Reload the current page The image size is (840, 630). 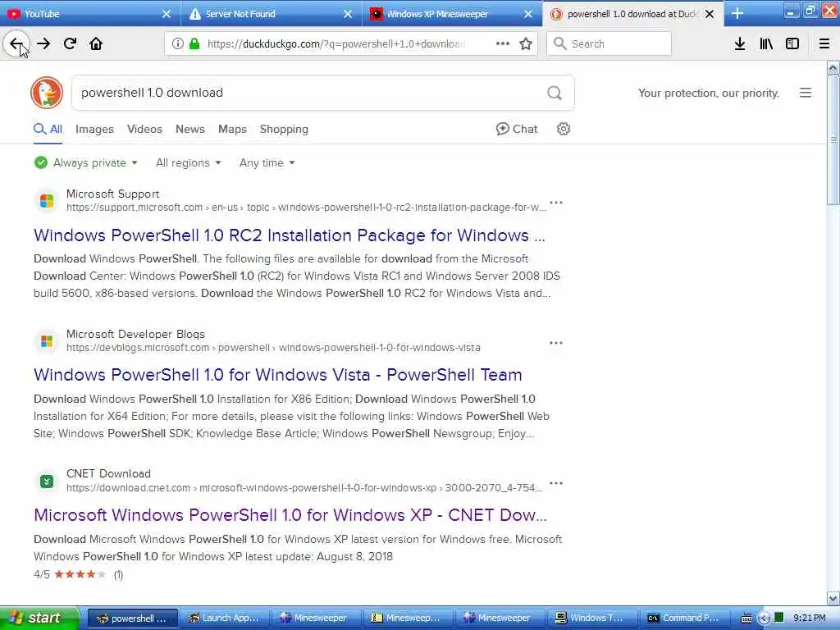point(70,43)
